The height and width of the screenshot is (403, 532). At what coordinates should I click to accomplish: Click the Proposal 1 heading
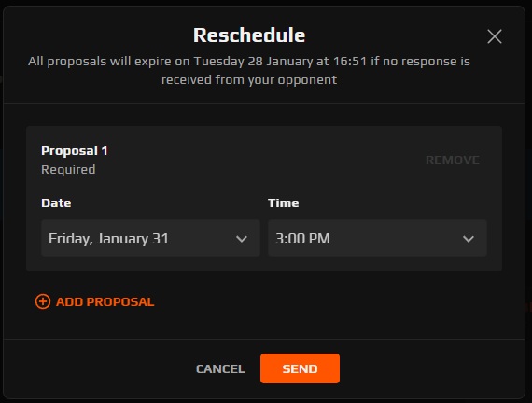coord(75,150)
